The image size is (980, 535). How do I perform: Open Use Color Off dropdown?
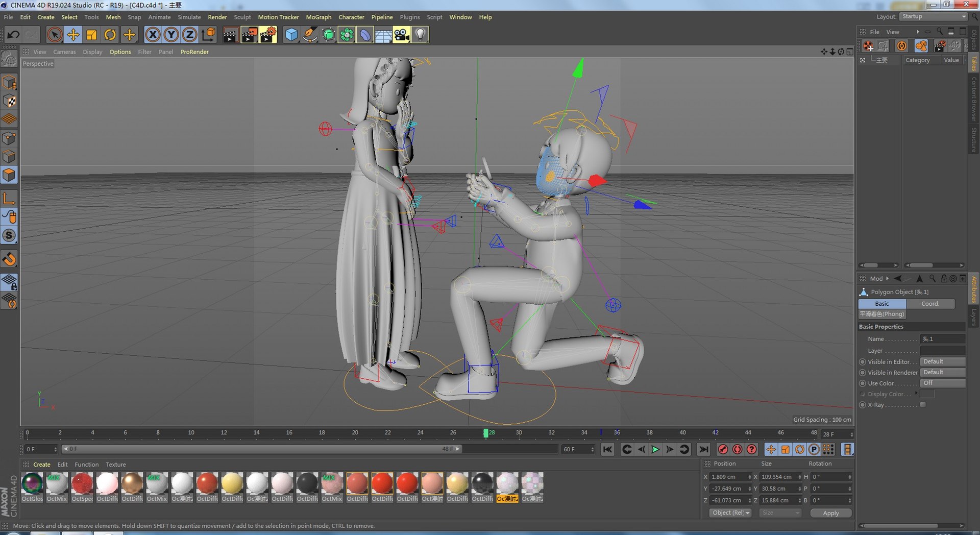(942, 383)
